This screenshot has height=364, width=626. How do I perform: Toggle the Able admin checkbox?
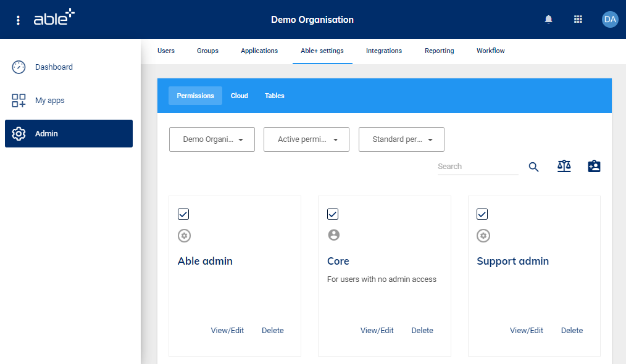[183, 214]
